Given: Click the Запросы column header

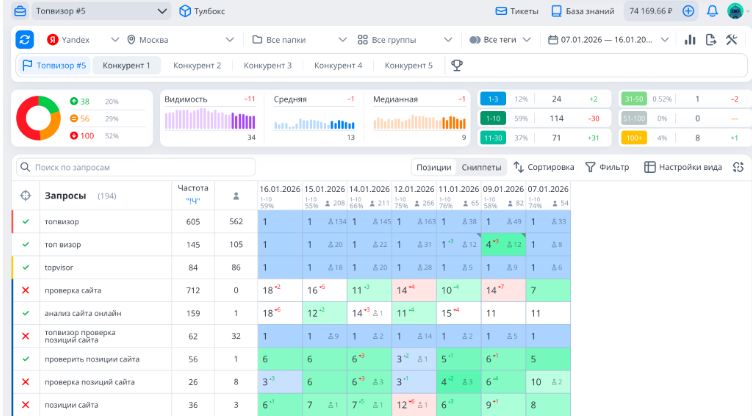Looking at the screenshot, I should [65, 196].
